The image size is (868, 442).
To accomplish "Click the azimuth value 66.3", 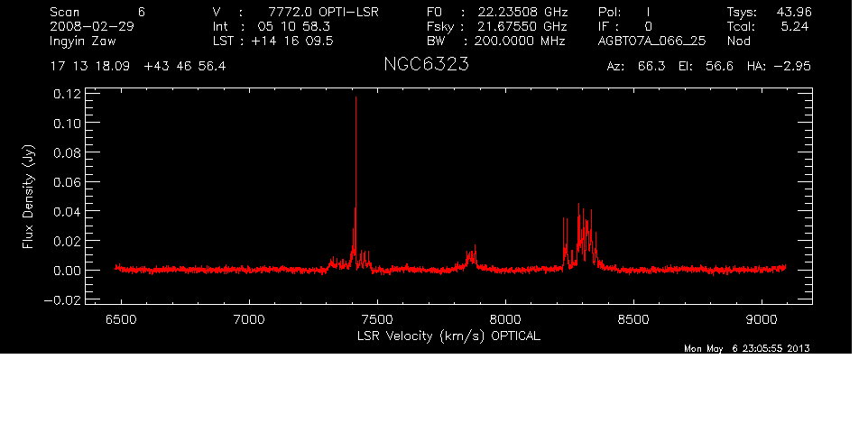I will click(651, 67).
